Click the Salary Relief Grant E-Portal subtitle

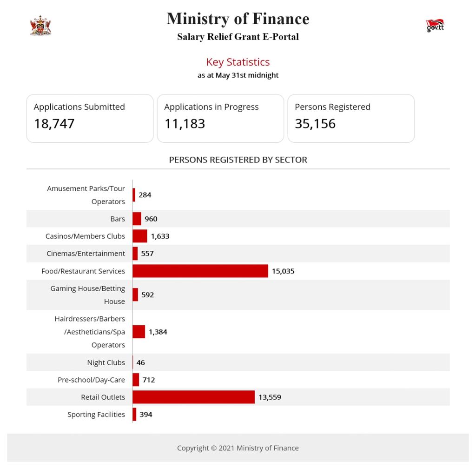238,36
